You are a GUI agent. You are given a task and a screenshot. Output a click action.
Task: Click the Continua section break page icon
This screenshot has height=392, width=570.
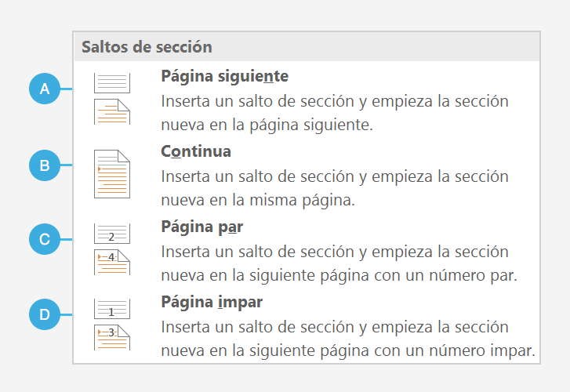point(112,174)
